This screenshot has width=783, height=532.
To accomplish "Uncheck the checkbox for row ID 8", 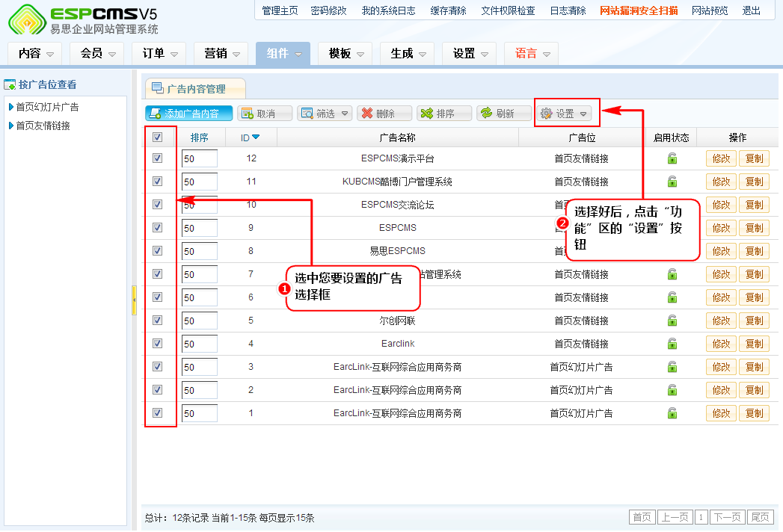I will 157,250.
